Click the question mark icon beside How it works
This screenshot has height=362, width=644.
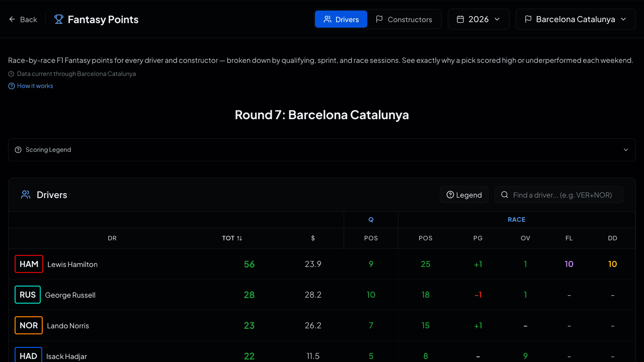coord(12,86)
